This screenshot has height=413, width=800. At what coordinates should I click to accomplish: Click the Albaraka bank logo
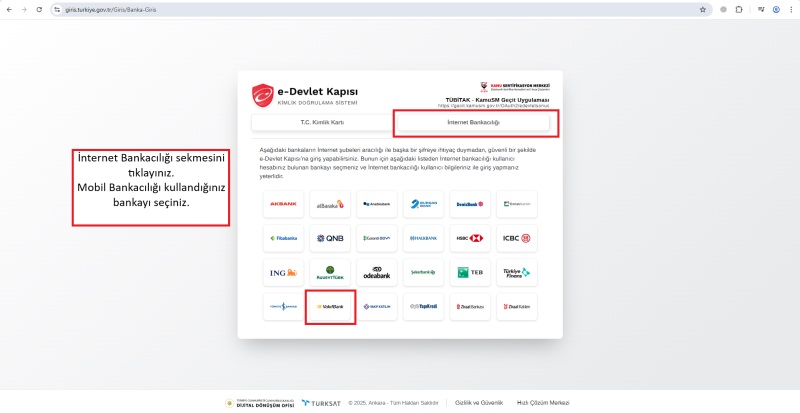coord(330,204)
